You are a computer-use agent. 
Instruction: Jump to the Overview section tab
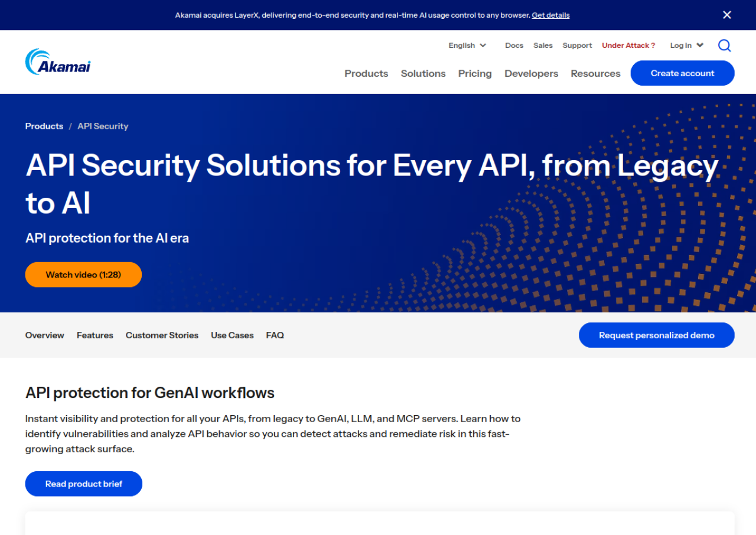45,335
